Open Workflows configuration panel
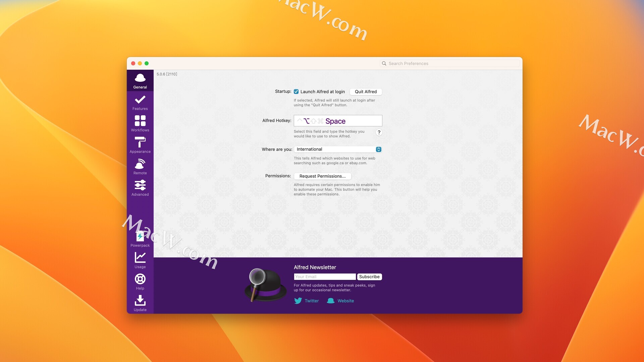 tap(140, 124)
